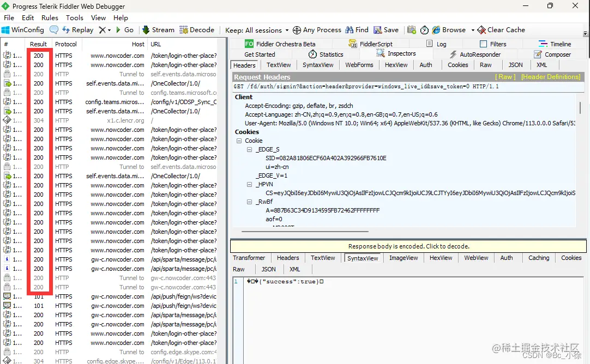Select the response WebView tab
590x364 pixels.
point(476,258)
